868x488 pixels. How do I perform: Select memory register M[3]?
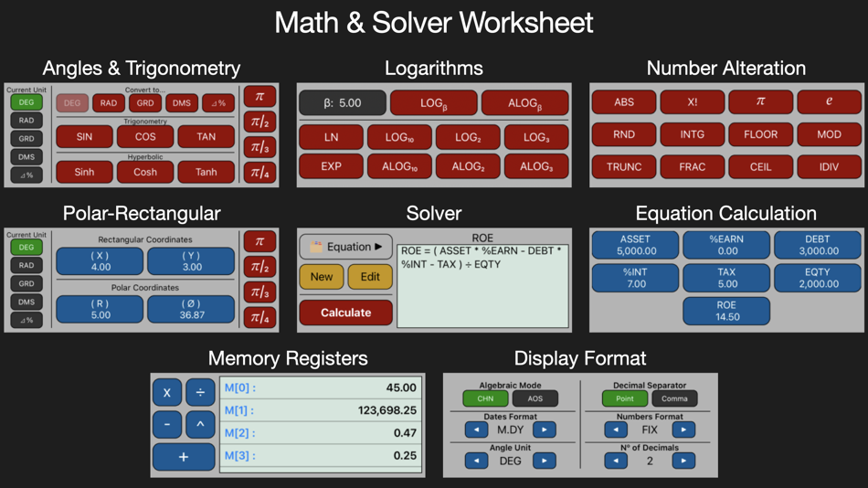click(321, 456)
